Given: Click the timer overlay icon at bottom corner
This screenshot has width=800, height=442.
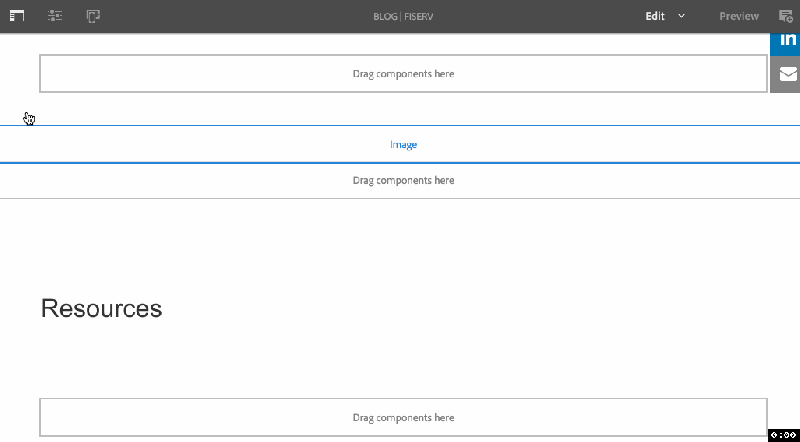Looking at the screenshot, I should click(x=784, y=435).
